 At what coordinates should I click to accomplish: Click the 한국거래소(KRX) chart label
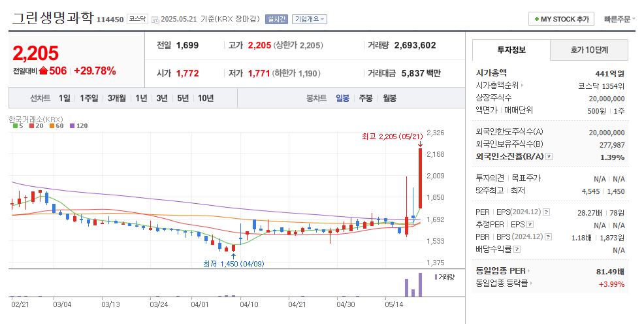[35, 119]
